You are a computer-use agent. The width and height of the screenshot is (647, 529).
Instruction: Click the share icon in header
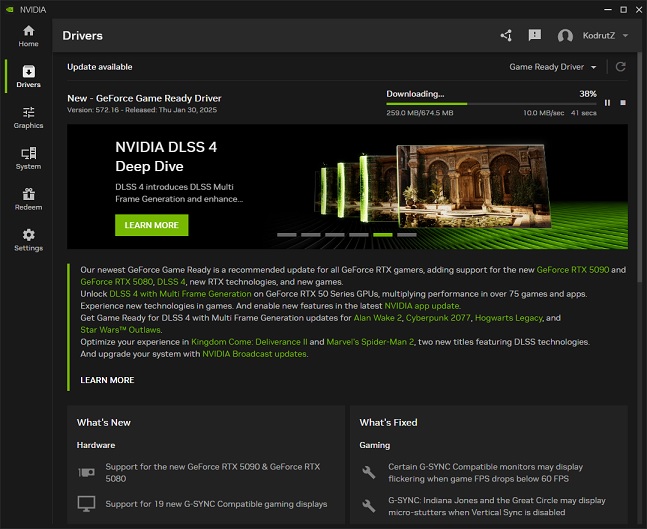coord(506,36)
